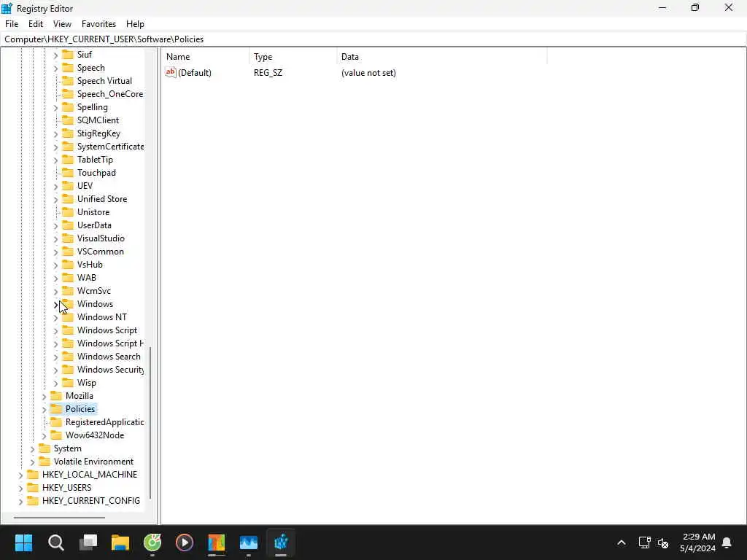
Task: Open the Windows Start menu
Action: click(23, 542)
